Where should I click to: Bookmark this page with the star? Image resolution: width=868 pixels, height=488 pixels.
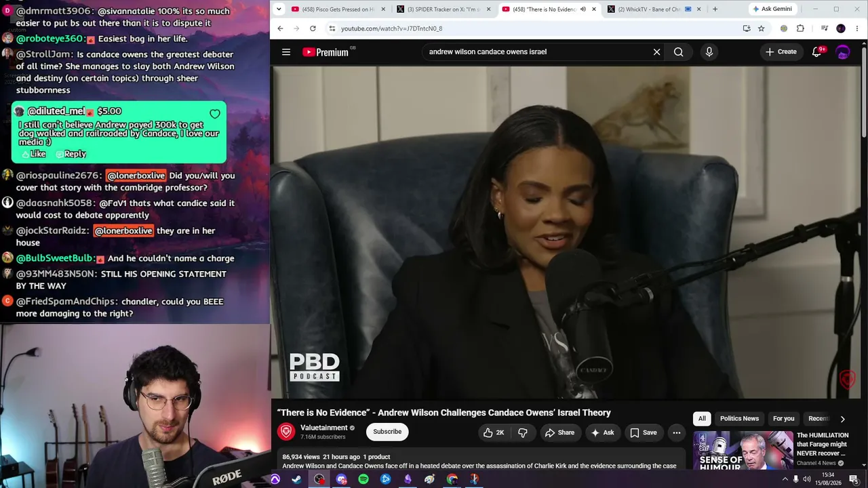tap(761, 28)
